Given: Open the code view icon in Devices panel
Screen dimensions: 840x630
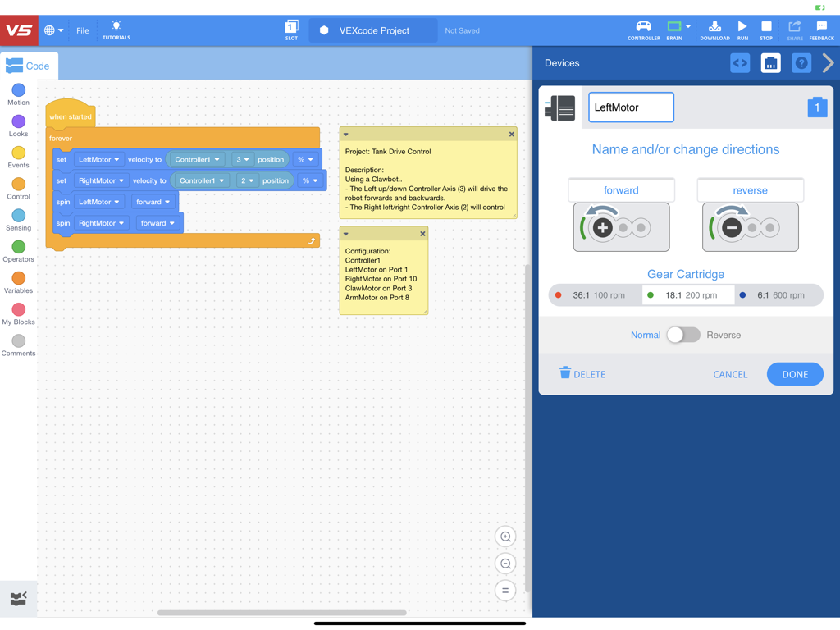Looking at the screenshot, I should coord(739,62).
